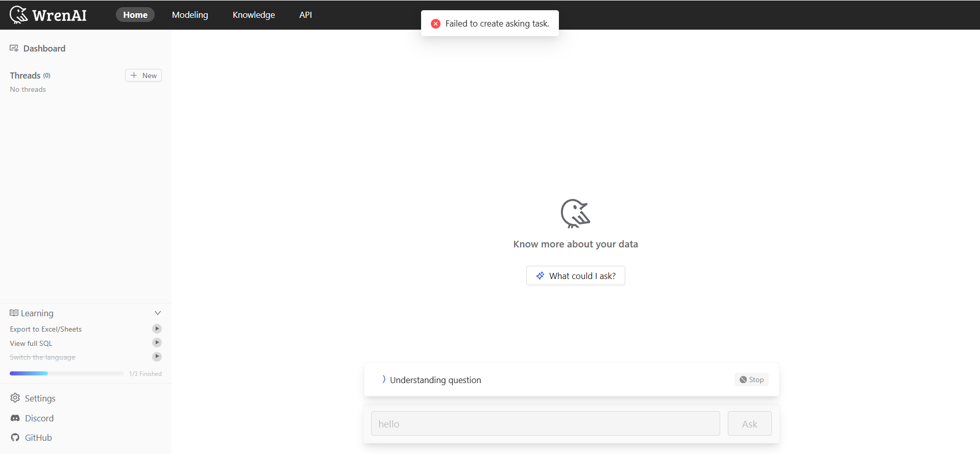Click the Know more about your data heading
The height and width of the screenshot is (454, 980).
tap(575, 244)
